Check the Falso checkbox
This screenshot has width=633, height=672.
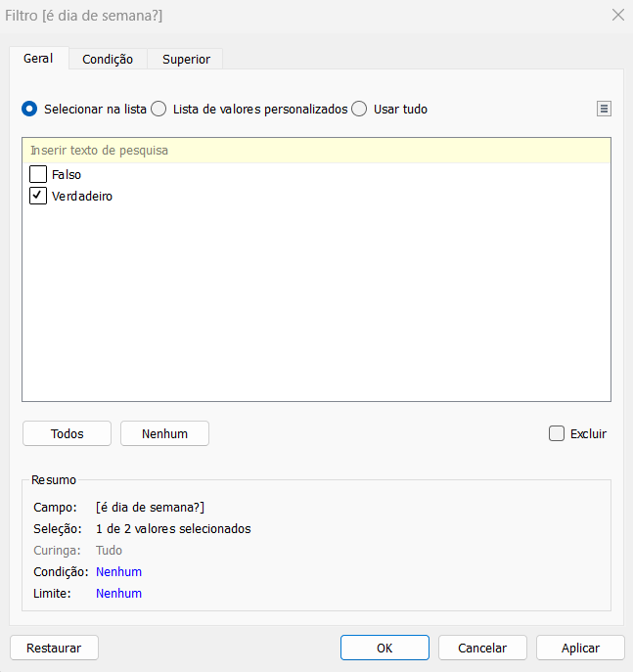tap(38, 175)
